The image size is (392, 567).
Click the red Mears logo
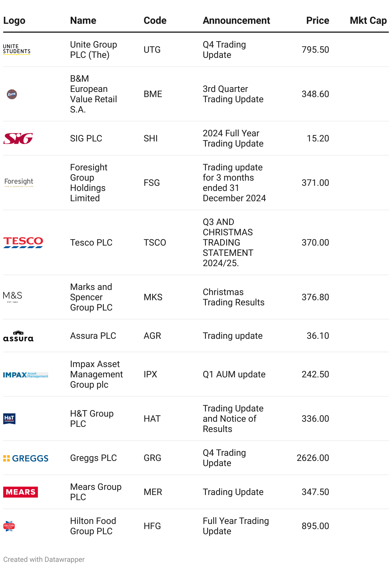coord(21,492)
